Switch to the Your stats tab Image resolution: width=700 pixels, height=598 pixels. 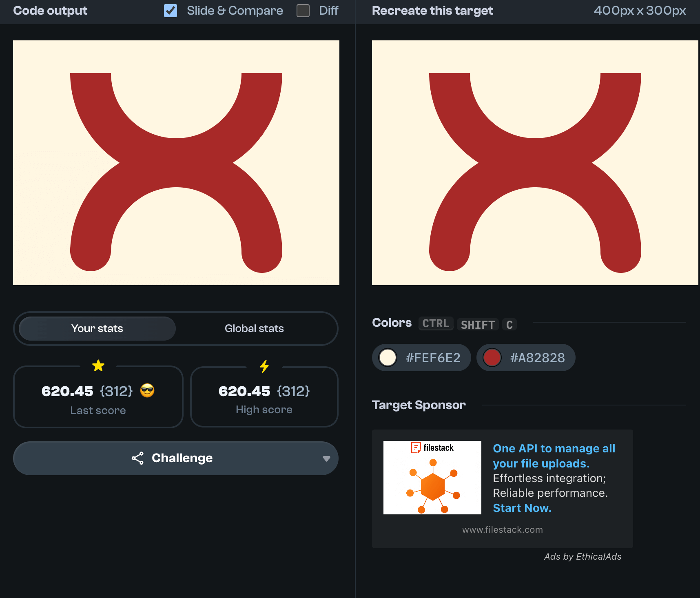point(97,328)
